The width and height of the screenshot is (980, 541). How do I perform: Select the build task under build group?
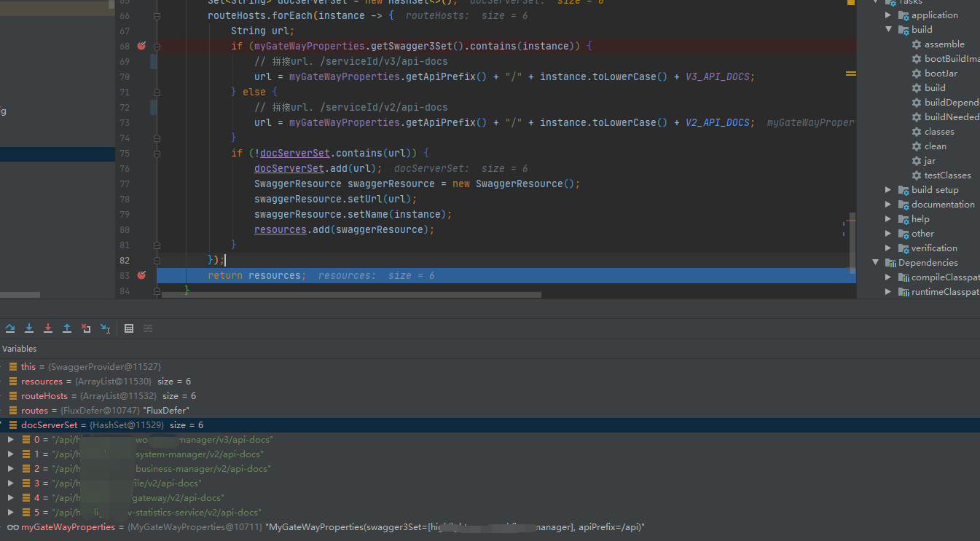[x=935, y=88]
